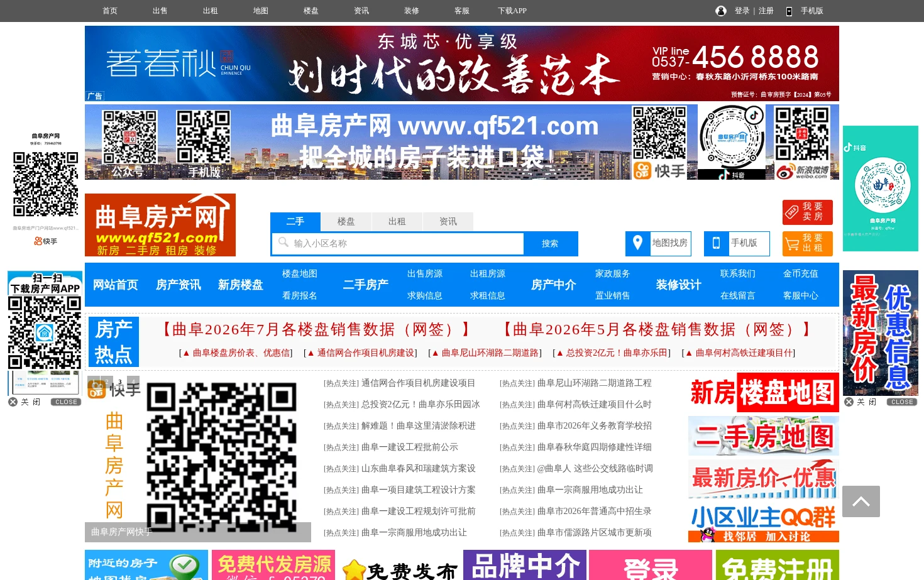924x580 pixels.
Task: Click the 品牌中介 purple tile
Action: pos(525,565)
